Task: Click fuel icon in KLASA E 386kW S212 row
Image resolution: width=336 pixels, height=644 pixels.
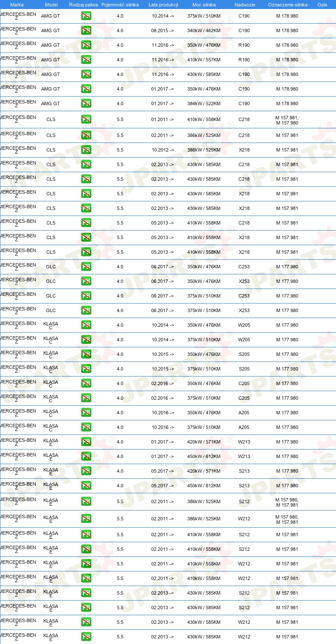Action: pos(86,501)
